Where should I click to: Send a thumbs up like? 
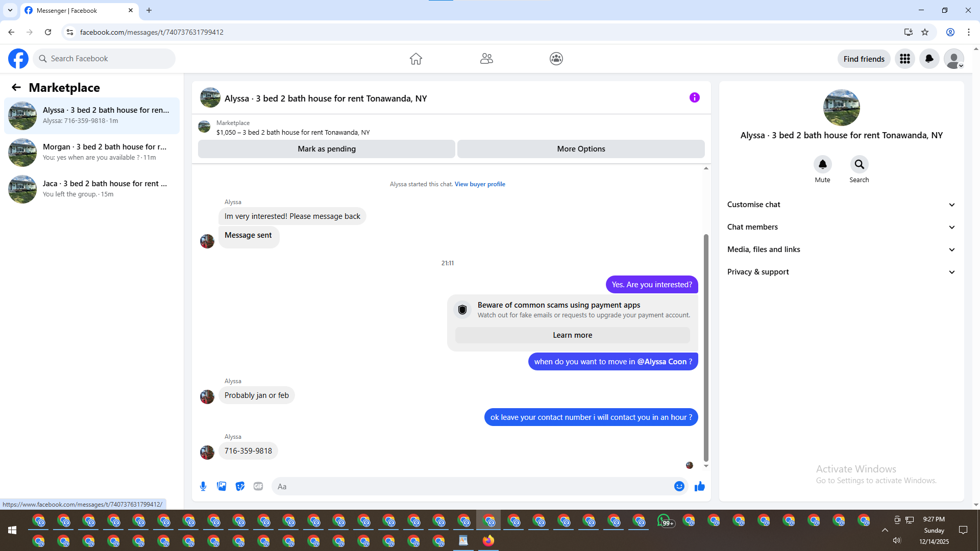699,486
